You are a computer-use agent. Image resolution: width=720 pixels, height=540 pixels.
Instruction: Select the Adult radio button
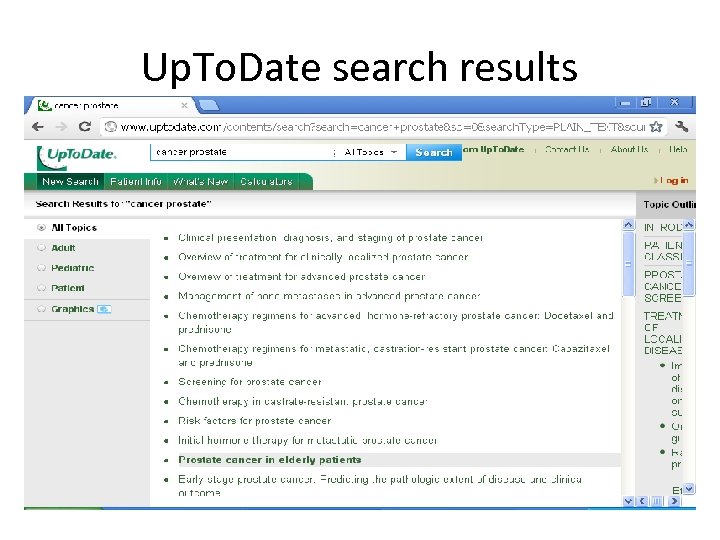tap(41, 248)
